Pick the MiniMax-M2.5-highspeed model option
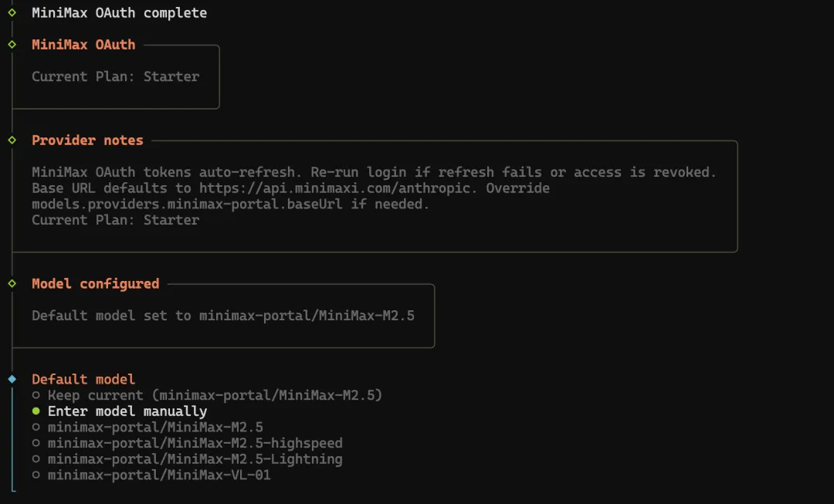The height and width of the screenshot is (504, 834). coord(195,443)
